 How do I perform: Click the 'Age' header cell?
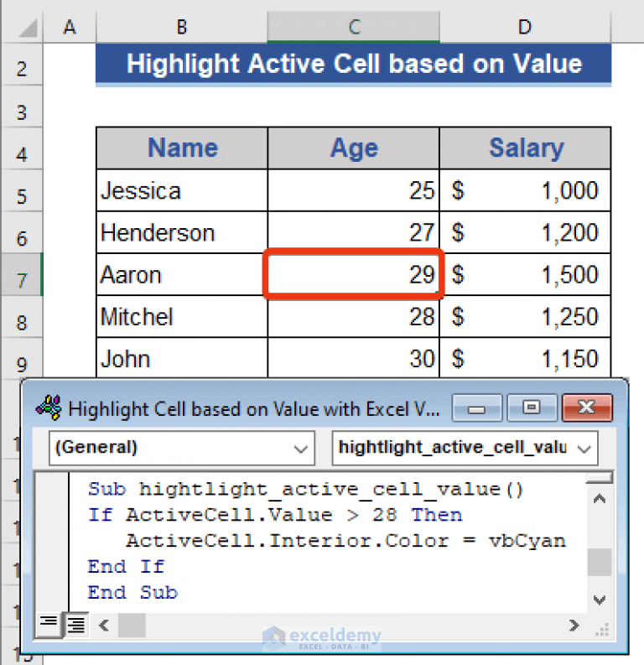(x=354, y=148)
